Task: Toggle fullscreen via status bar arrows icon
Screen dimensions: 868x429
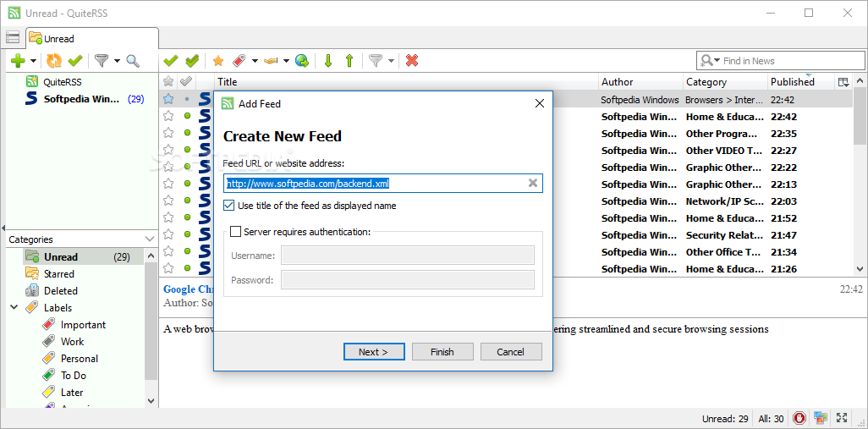Action: click(842, 418)
